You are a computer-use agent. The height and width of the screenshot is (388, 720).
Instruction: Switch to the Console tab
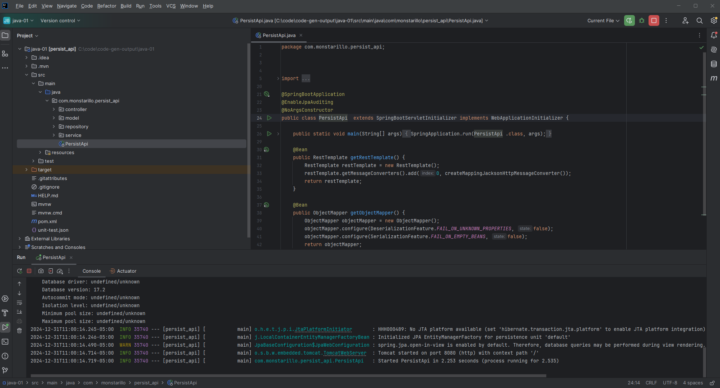(x=91, y=271)
